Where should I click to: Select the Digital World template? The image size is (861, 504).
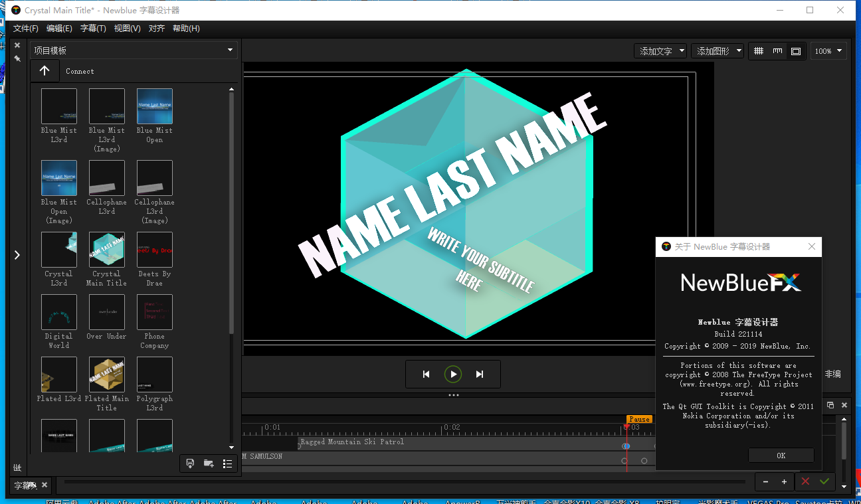pyautogui.click(x=59, y=321)
